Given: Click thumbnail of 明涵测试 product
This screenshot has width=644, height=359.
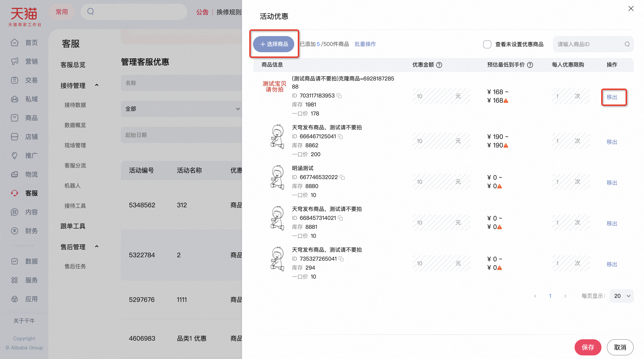Looking at the screenshot, I should click(277, 177).
